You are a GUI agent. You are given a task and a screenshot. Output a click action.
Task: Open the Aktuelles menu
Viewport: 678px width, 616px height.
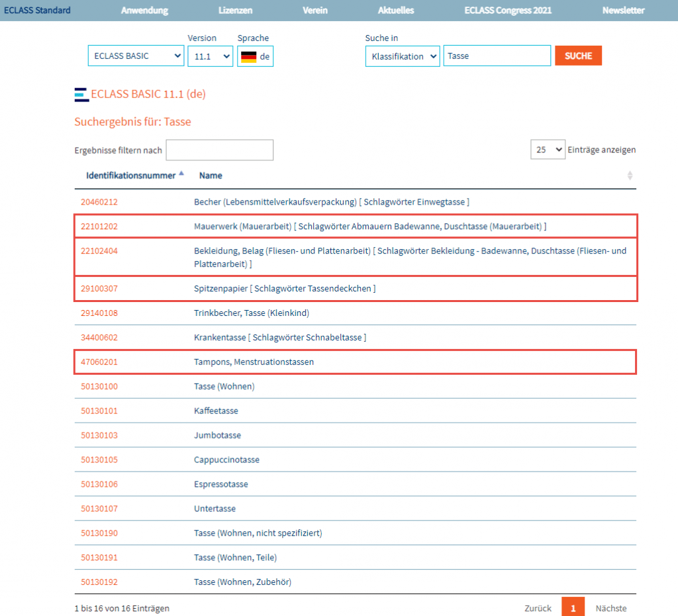pyautogui.click(x=396, y=11)
